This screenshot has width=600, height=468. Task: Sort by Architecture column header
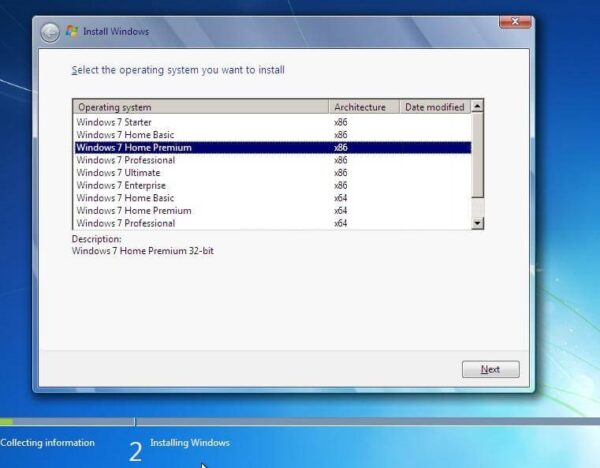coord(364,107)
